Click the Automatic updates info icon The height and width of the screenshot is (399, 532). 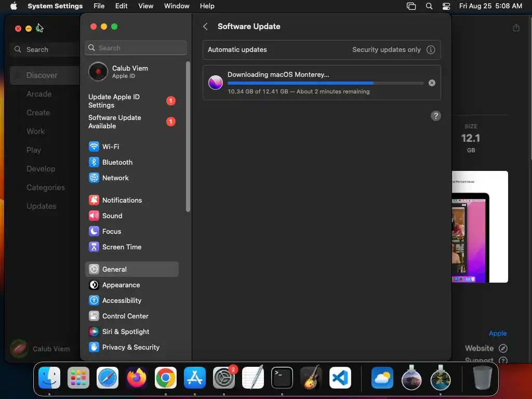(431, 50)
